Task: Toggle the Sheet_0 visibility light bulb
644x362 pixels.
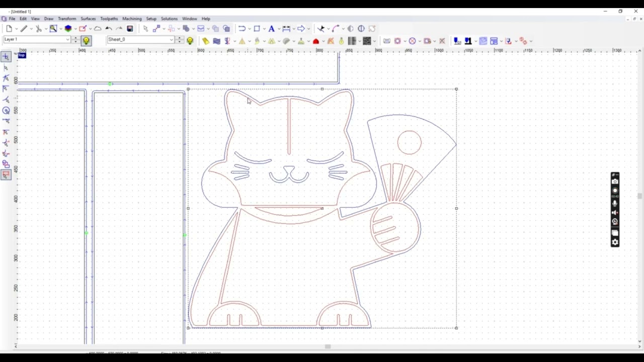Action: [x=190, y=41]
